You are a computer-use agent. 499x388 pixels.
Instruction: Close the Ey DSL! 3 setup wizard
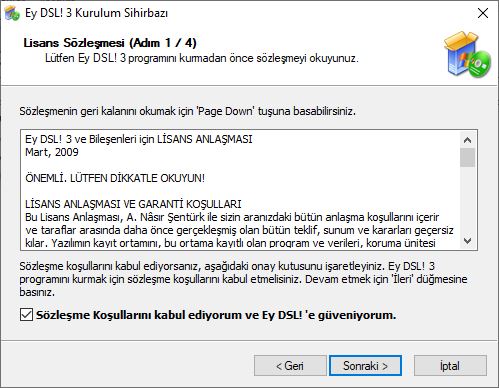483,13
